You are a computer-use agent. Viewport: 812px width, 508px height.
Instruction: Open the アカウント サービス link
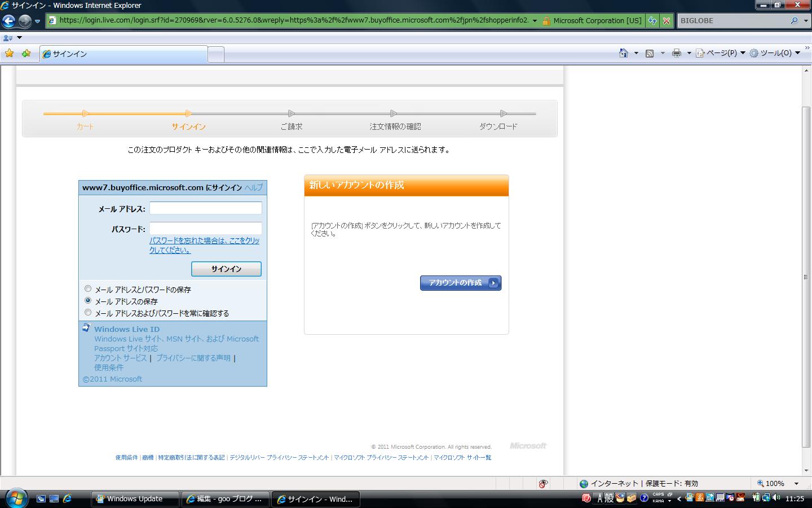pos(120,358)
